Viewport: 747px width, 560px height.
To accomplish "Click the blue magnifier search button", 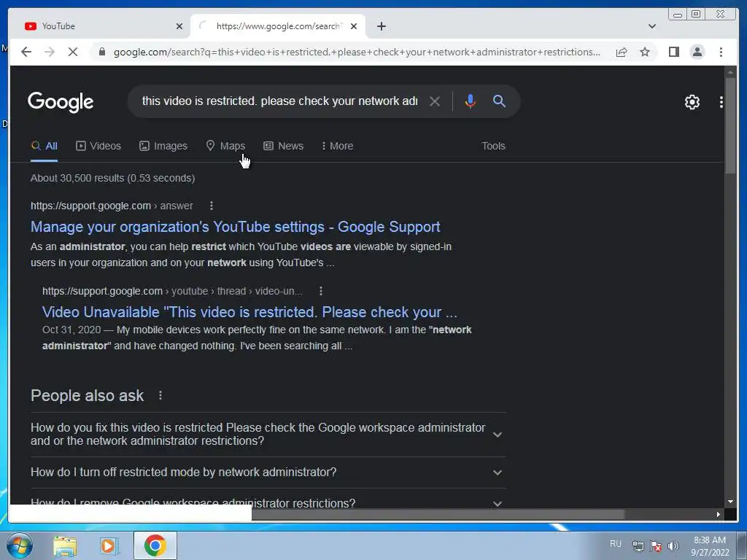I will click(x=499, y=101).
